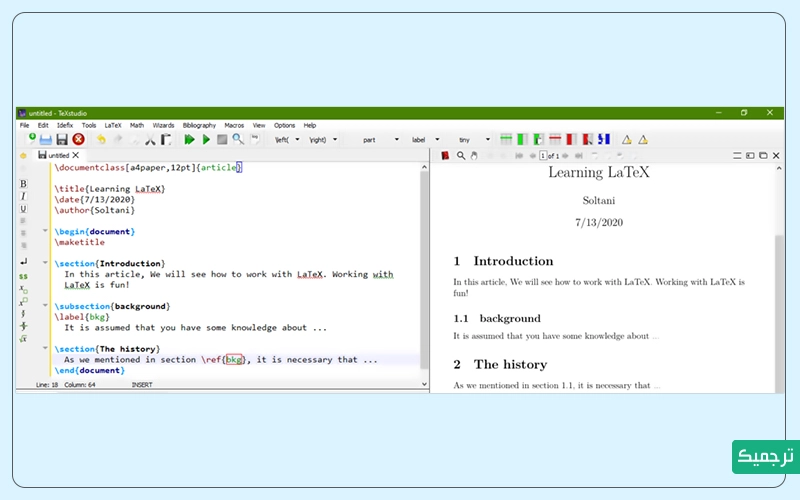Viewport: 800px width, 500px height.
Task: Toggle Bold formatting in side toolbar
Action: (x=23, y=184)
